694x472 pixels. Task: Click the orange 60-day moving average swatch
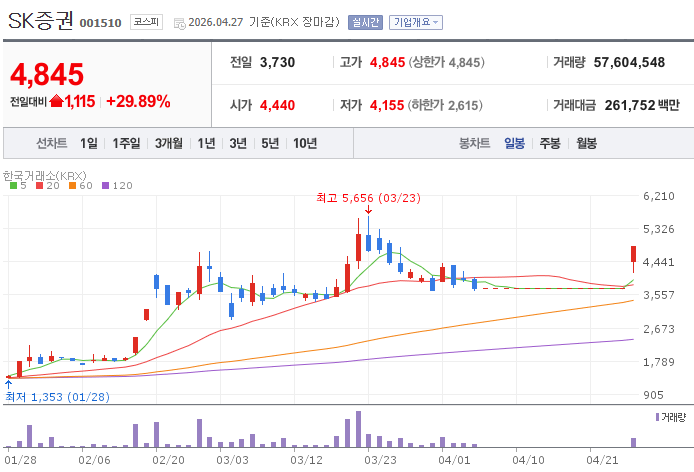(73, 186)
